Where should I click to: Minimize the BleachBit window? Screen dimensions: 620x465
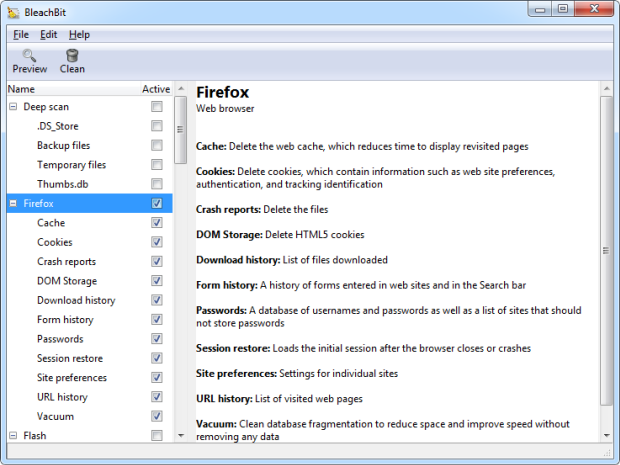540,9
